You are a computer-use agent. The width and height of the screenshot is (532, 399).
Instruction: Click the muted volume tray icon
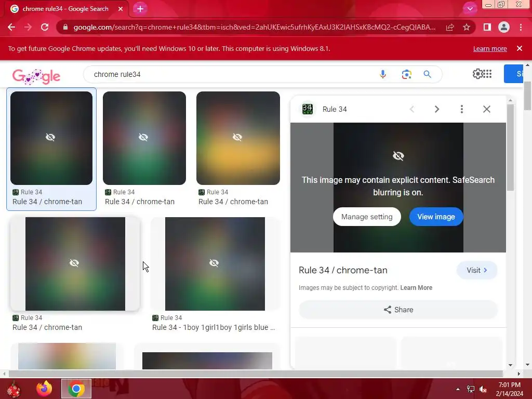click(x=483, y=389)
